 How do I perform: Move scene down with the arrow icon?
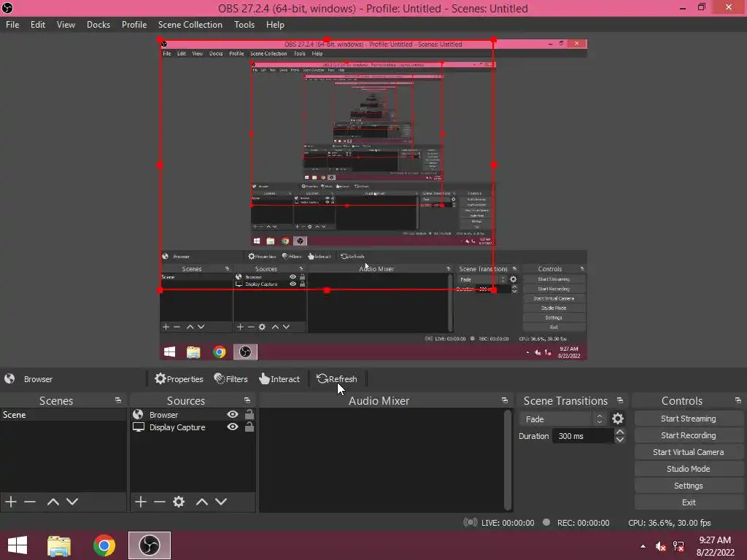click(72, 502)
